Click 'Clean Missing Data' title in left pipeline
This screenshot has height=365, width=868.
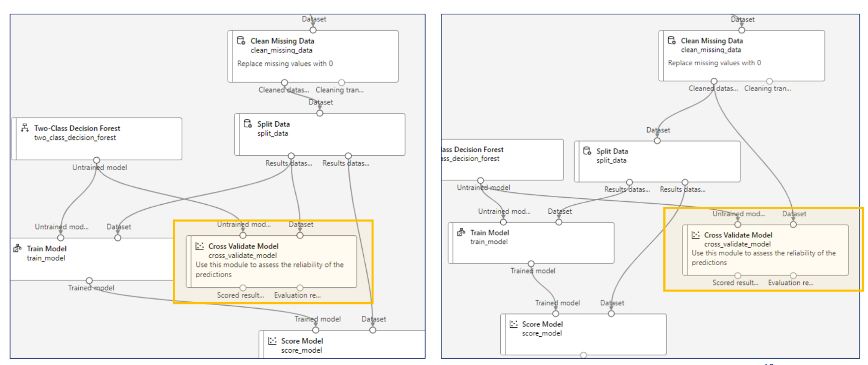[x=282, y=41]
